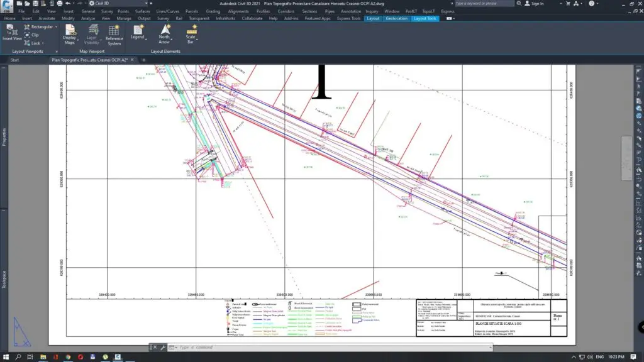Click the search magnifier icon beside keyword field

(x=519, y=3)
